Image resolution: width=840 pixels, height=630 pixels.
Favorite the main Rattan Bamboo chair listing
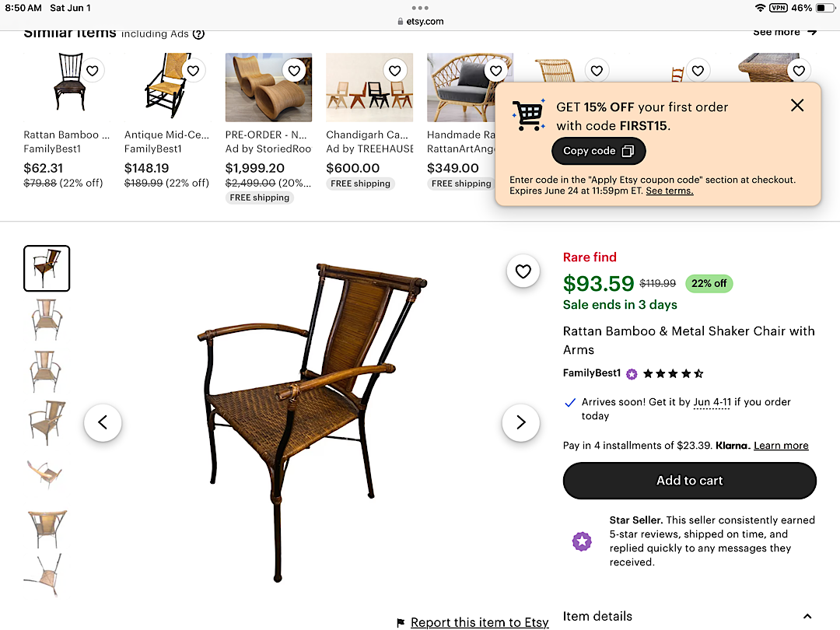(x=523, y=271)
